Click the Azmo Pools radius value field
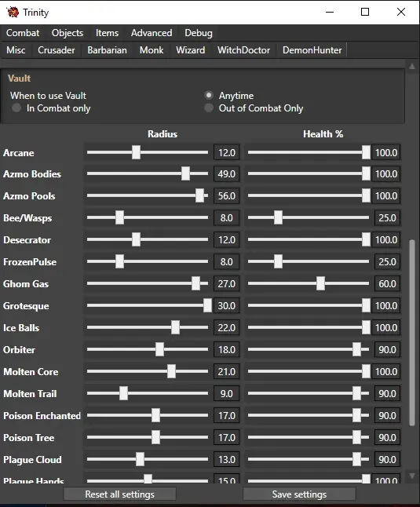Screen dimensions: 420x507 (x=227, y=196)
